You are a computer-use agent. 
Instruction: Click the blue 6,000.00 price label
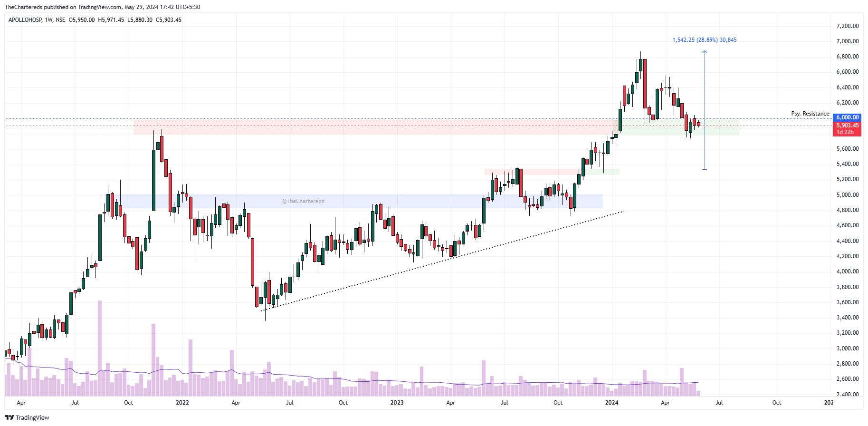point(847,117)
